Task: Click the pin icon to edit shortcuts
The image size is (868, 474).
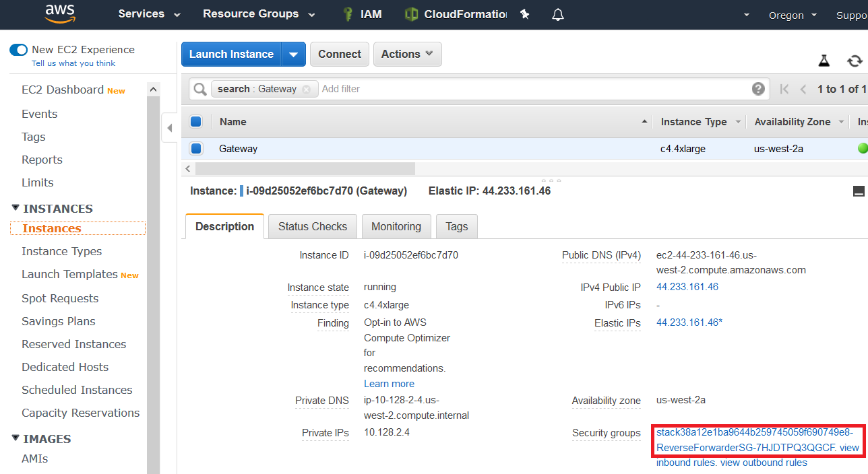Action: click(x=524, y=14)
